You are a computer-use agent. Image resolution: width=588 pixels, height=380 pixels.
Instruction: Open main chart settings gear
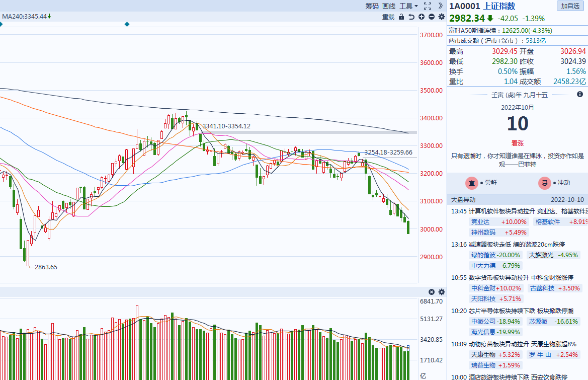442,17
